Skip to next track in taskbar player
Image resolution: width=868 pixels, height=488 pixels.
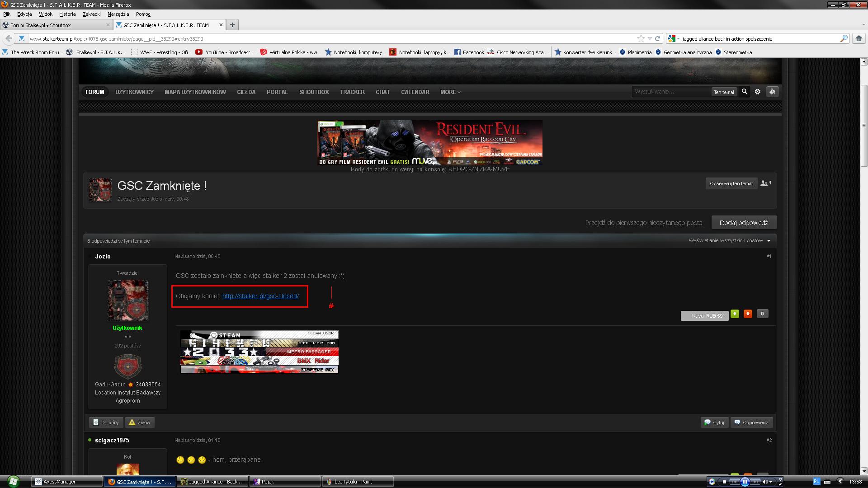point(756,482)
